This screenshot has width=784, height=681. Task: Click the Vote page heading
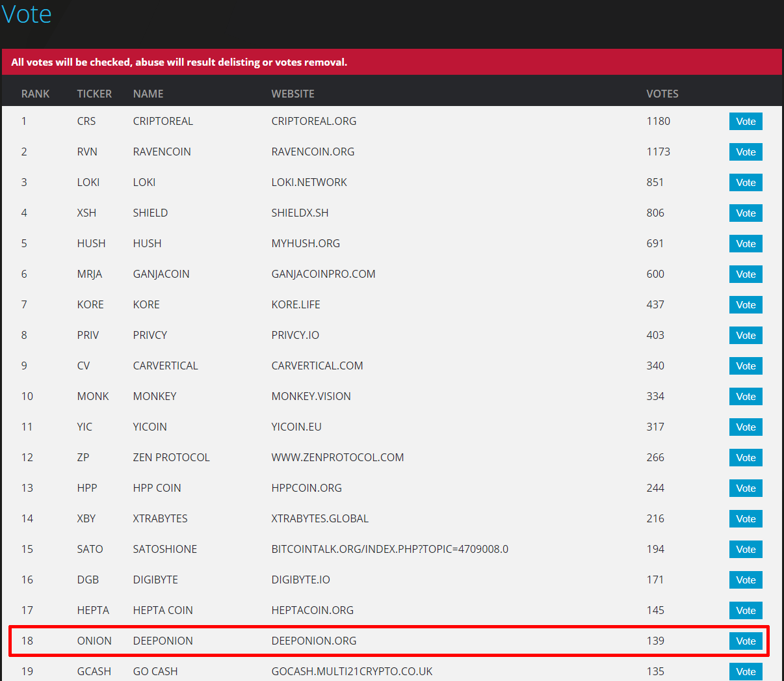[x=27, y=14]
